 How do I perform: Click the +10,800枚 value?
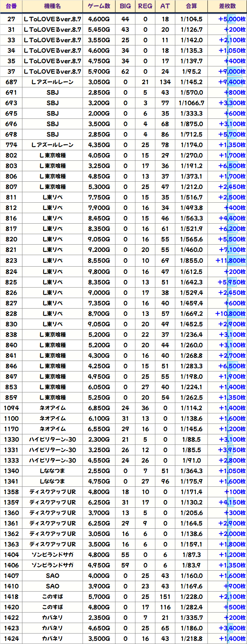pyautogui.click(x=231, y=313)
